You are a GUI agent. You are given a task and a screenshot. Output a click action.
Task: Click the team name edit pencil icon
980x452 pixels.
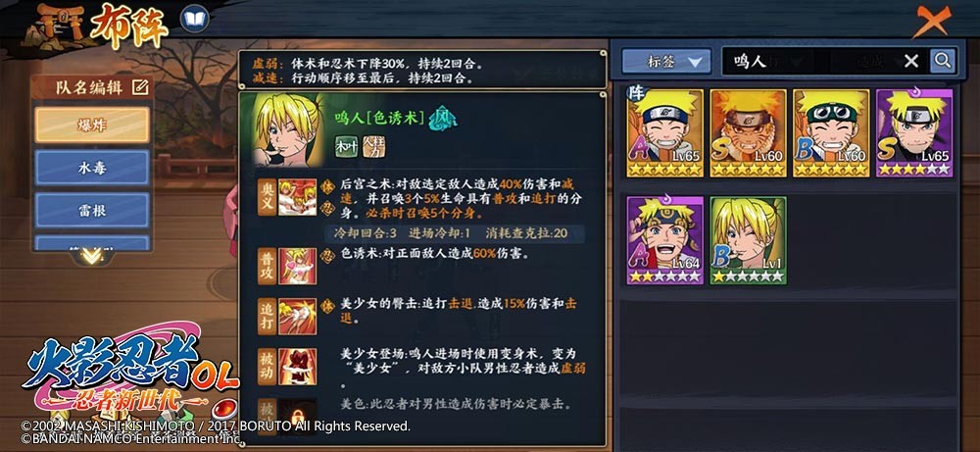tap(140, 87)
